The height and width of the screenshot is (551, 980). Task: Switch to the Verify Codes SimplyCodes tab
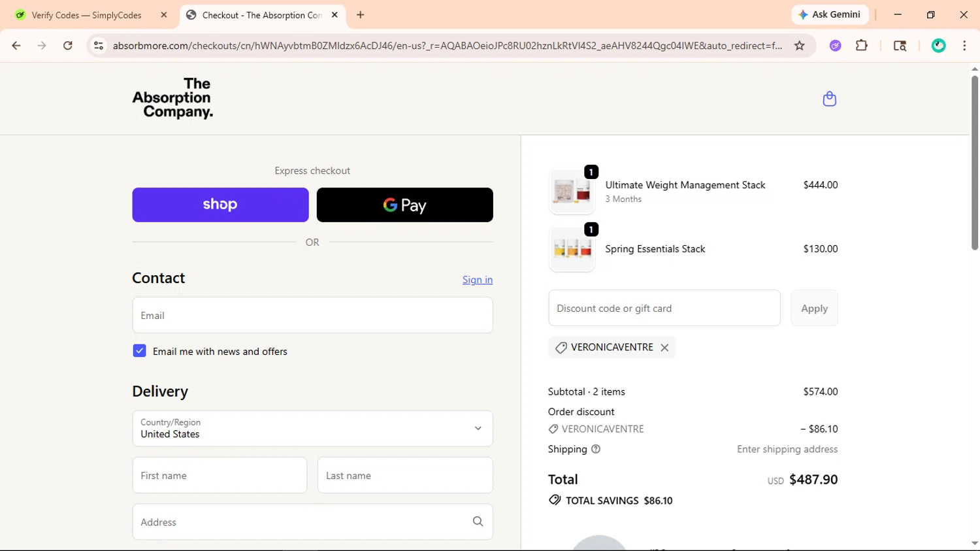coord(87,15)
